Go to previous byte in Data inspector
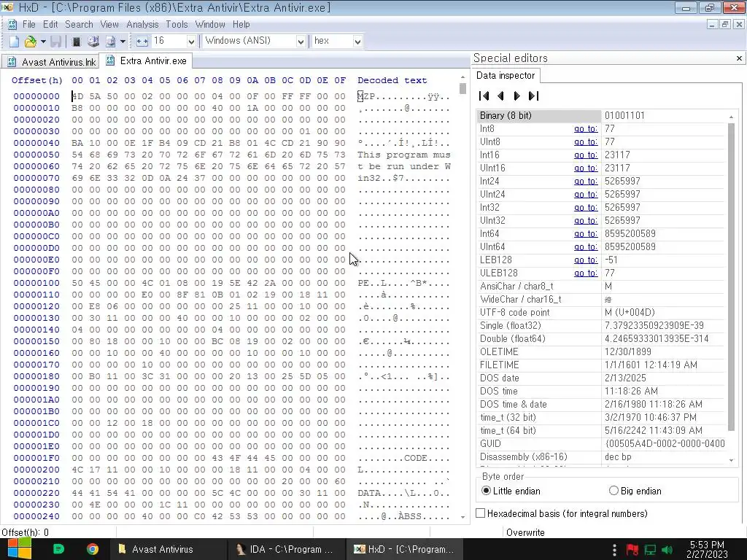The width and height of the screenshot is (747, 560). tap(500, 96)
